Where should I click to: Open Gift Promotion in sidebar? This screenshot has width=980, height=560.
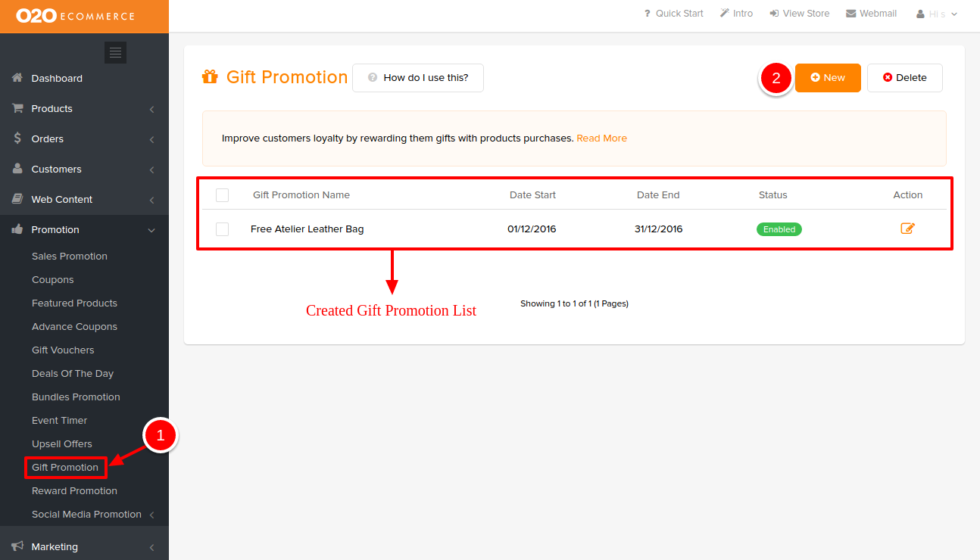(x=65, y=467)
